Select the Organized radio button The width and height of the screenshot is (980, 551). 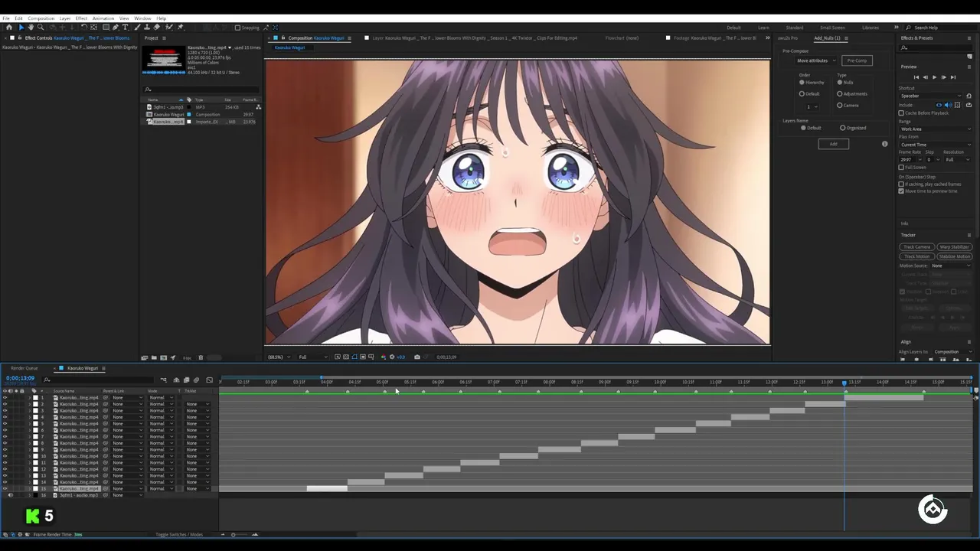click(843, 128)
